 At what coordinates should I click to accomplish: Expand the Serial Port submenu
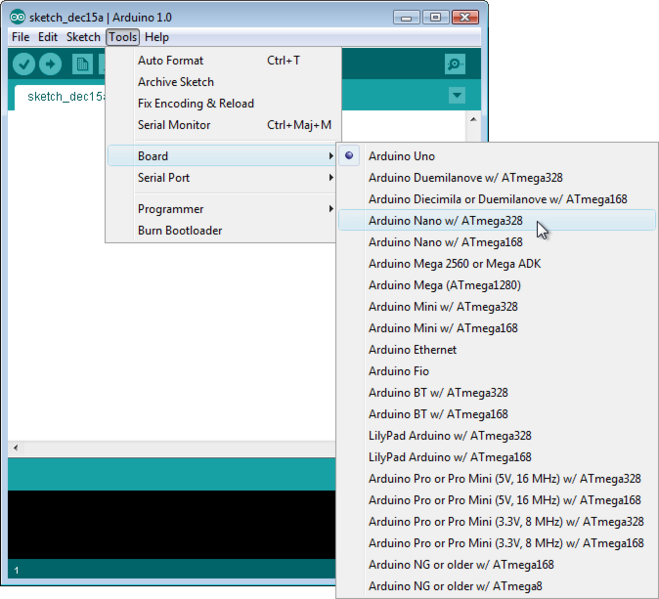(x=221, y=177)
